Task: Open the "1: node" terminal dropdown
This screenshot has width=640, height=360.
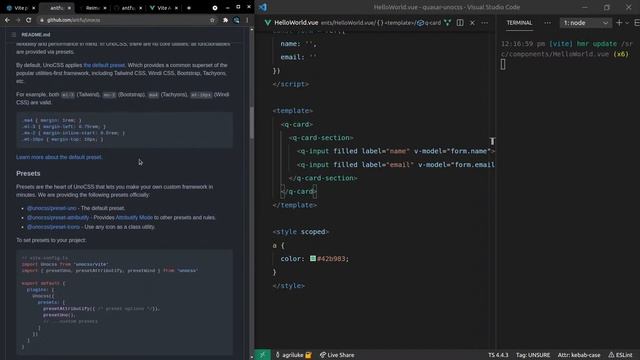Action: point(586,23)
